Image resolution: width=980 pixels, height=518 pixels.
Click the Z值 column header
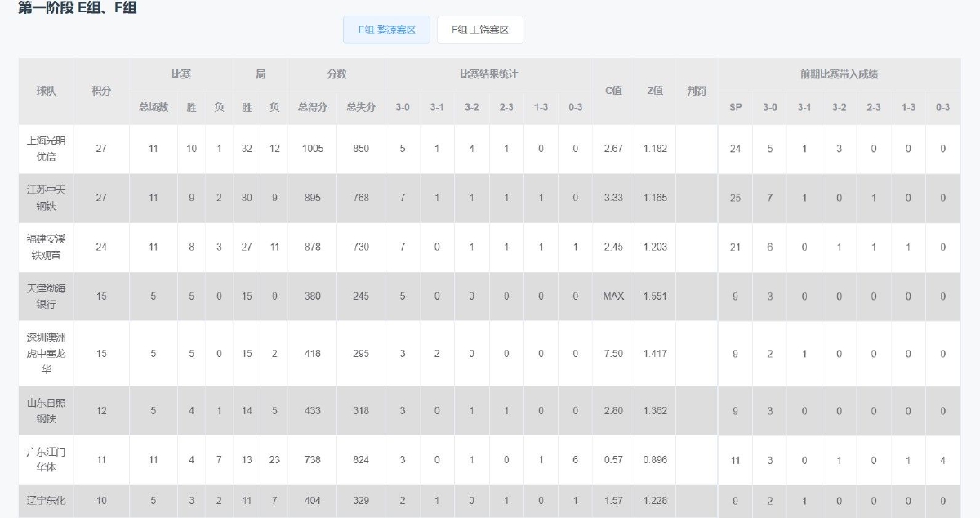(x=655, y=91)
